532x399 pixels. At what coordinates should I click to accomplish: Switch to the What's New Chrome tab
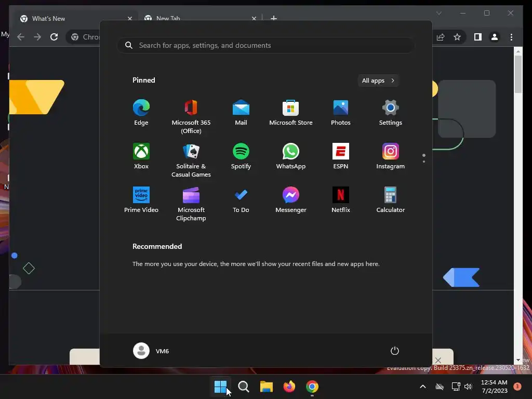click(x=75, y=19)
